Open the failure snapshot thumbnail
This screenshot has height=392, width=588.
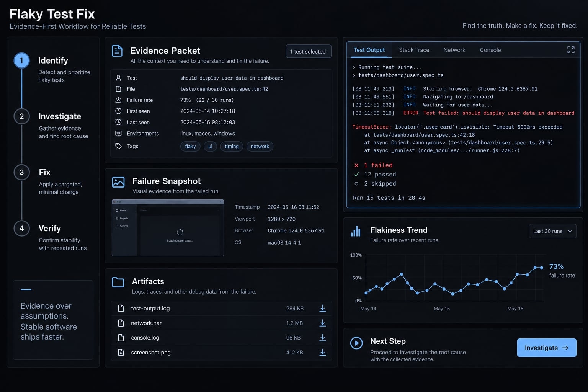[x=168, y=228]
